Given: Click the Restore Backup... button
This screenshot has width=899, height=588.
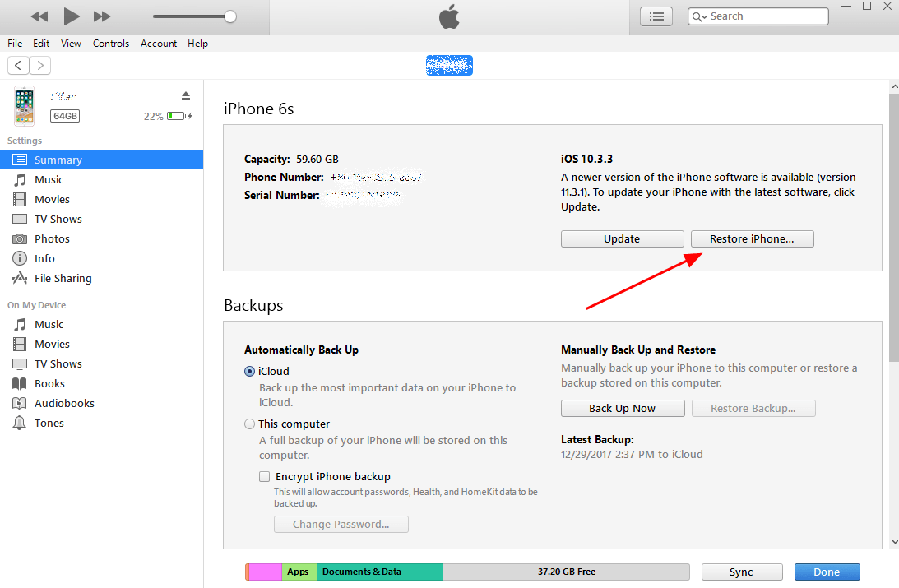Looking at the screenshot, I should [x=753, y=409].
